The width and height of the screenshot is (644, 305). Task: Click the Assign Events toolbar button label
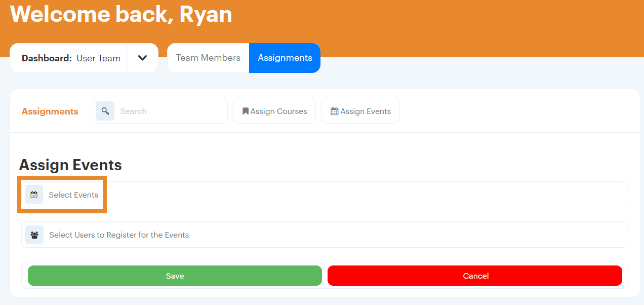coord(365,111)
